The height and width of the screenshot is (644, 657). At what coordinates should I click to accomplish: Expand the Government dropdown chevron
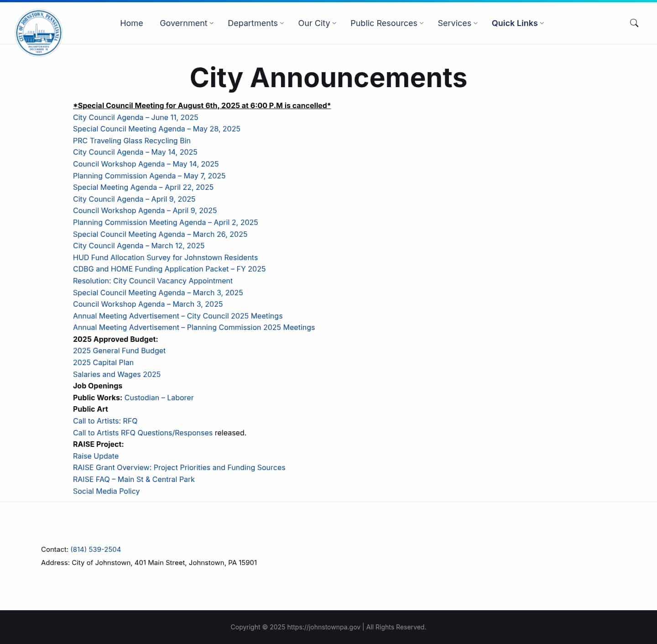[212, 23]
